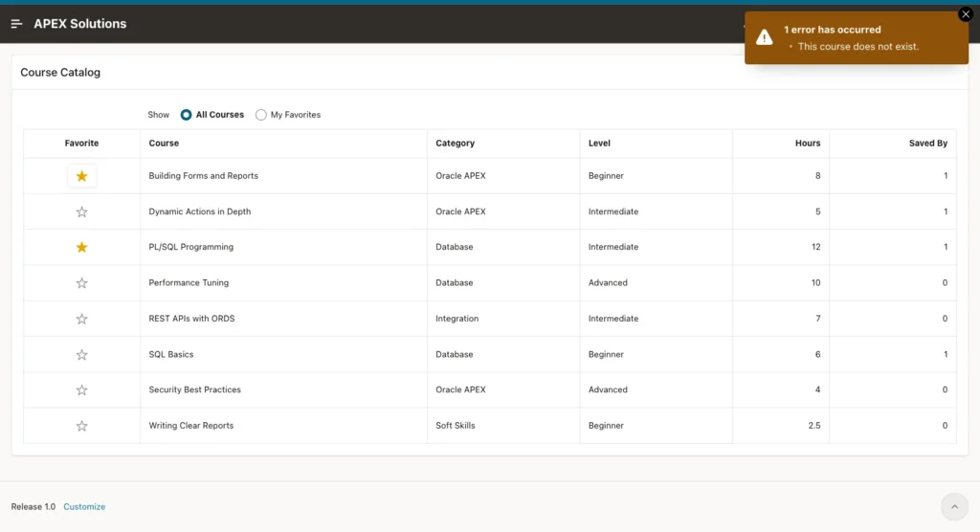The image size is (980, 532).
Task: Click APEX Solutions app title
Action: (x=80, y=24)
